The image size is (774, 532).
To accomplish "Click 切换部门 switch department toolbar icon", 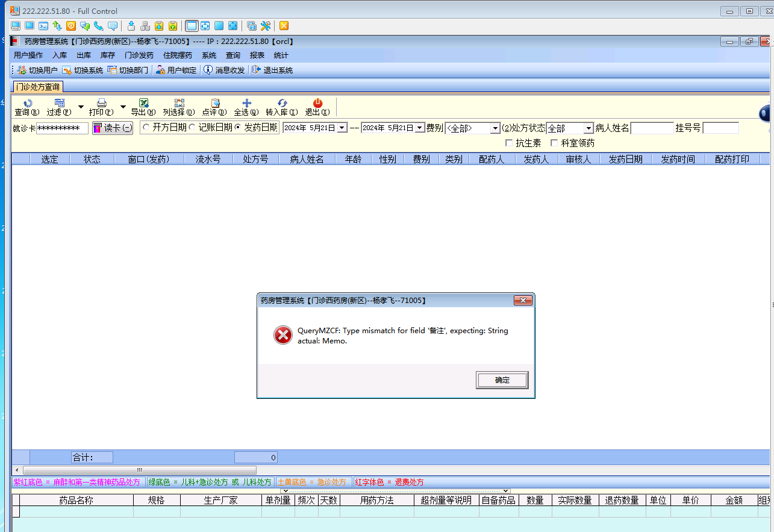I will 112,70.
